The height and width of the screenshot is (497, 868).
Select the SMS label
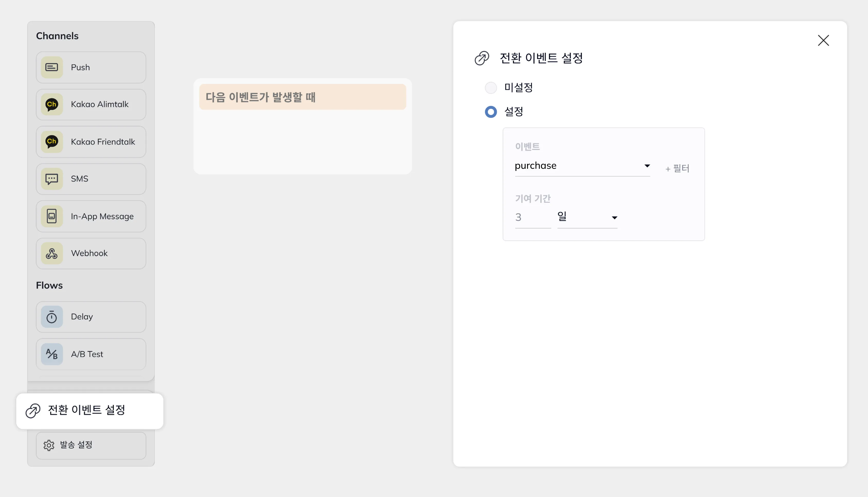point(79,179)
